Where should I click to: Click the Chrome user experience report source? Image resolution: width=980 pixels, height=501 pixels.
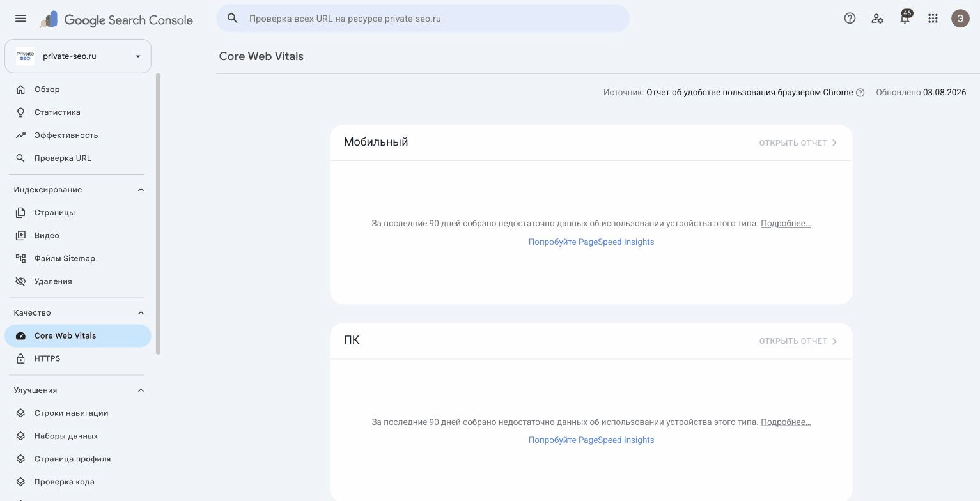click(749, 93)
